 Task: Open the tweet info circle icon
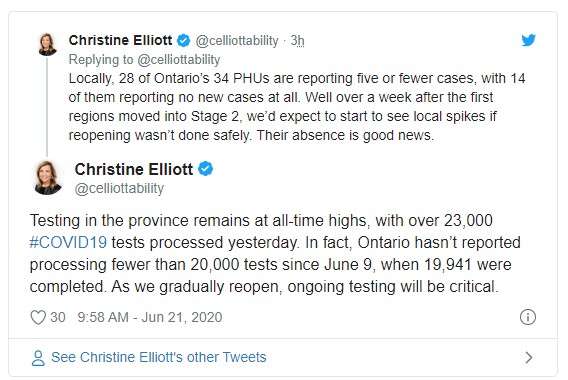pyautogui.click(x=528, y=317)
